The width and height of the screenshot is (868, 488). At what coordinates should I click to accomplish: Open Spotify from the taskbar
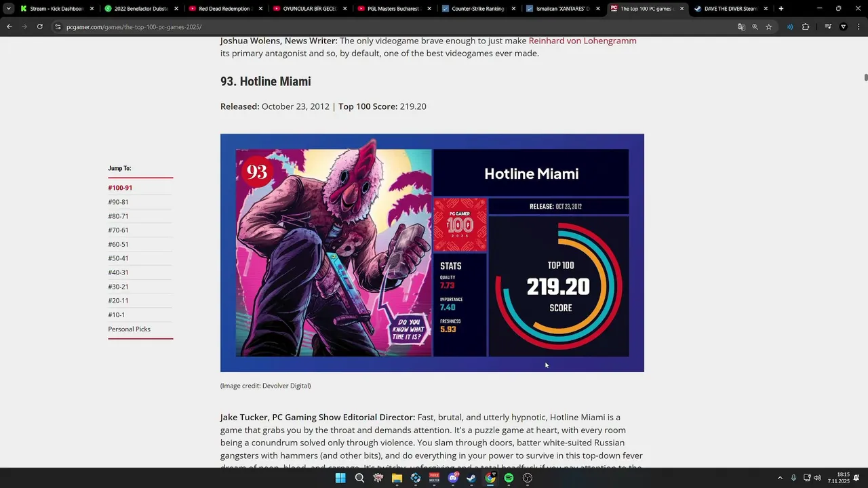(x=509, y=478)
